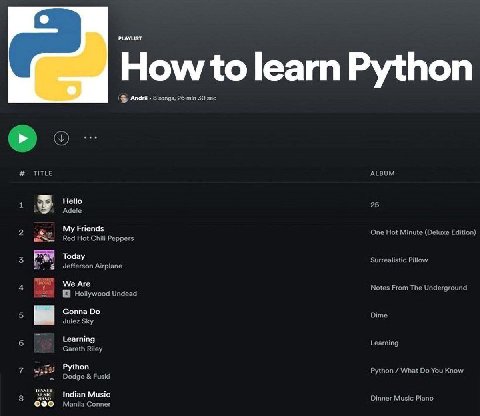This screenshot has width=480, height=416.
Task: Open artist Dodge & Fuski
Action: [x=86, y=376]
